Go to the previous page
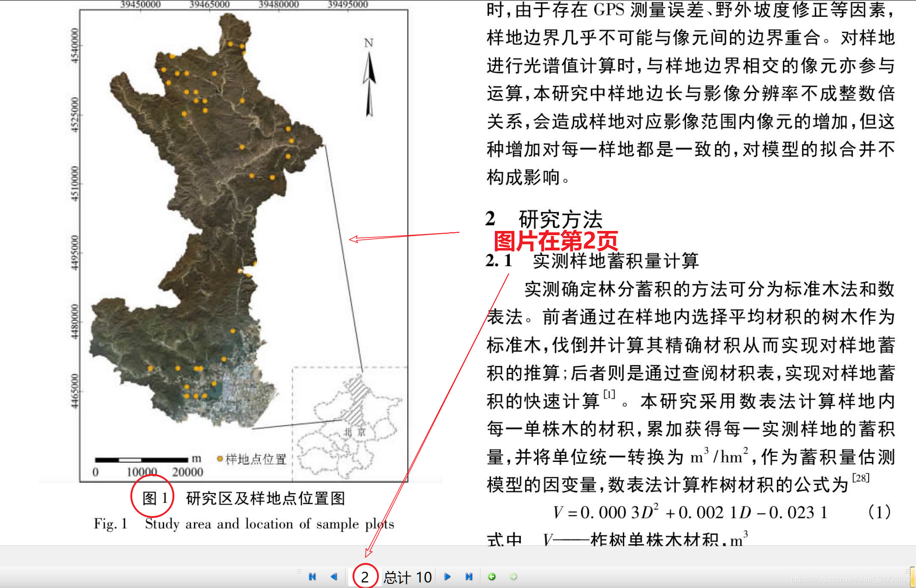The width and height of the screenshot is (916, 588). pos(334,576)
